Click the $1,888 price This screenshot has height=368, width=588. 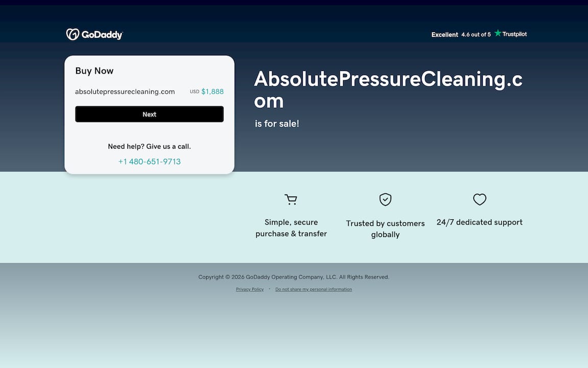[212, 92]
